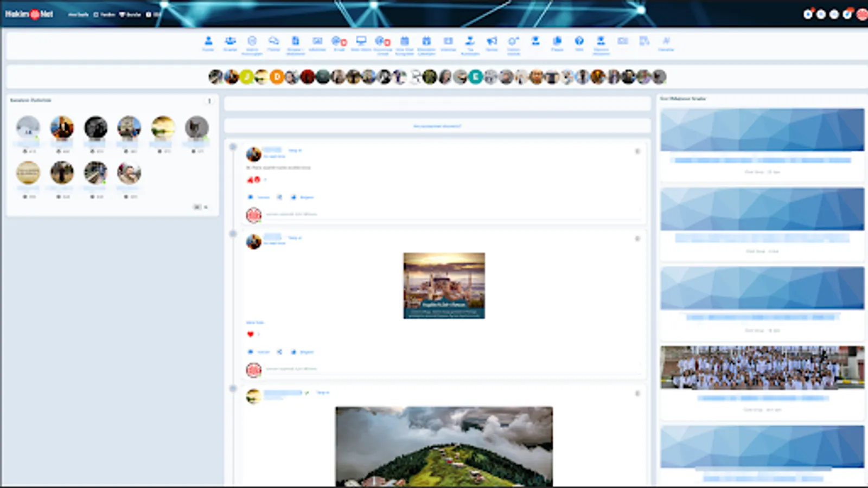Open the group of people toolbar icon
The width and height of the screenshot is (868, 488).
(x=230, y=41)
